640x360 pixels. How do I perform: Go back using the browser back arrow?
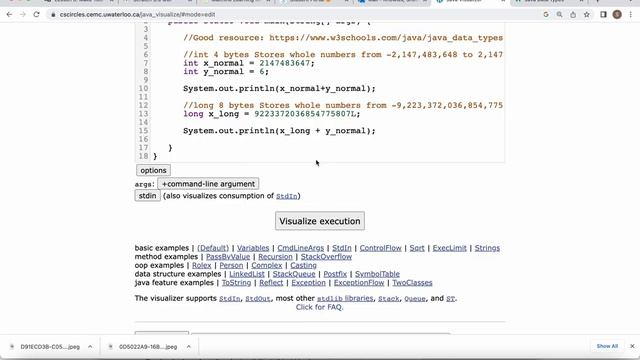click(x=9, y=14)
